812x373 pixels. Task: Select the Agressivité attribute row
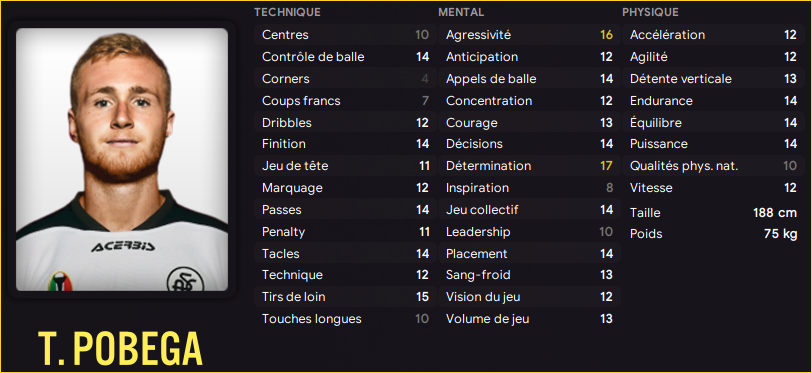click(529, 35)
